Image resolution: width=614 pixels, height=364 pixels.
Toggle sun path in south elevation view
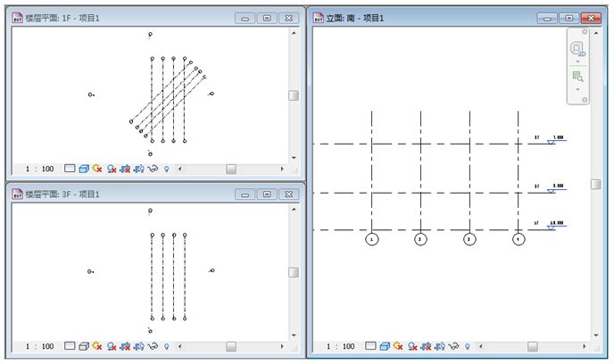pyautogui.click(x=398, y=346)
